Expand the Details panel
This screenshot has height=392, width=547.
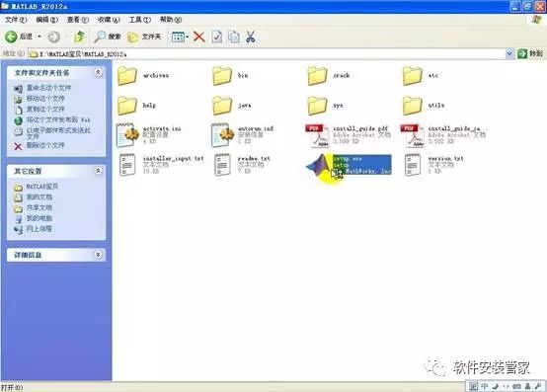pyautogui.click(x=98, y=255)
